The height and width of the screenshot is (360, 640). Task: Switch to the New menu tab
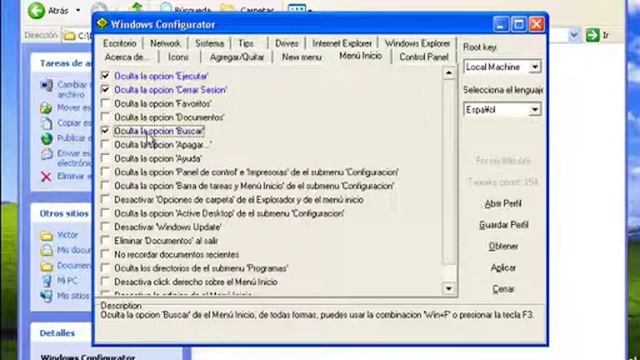coord(302,57)
